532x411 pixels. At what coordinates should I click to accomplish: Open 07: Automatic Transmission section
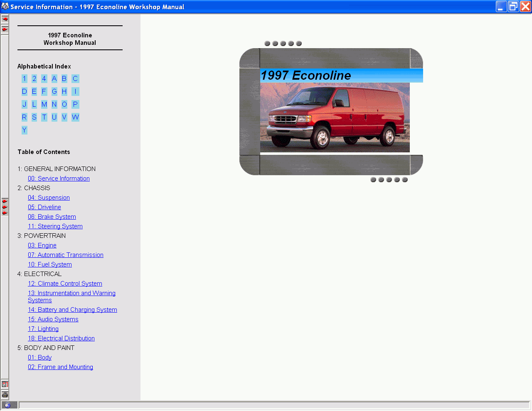pos(66,255)
